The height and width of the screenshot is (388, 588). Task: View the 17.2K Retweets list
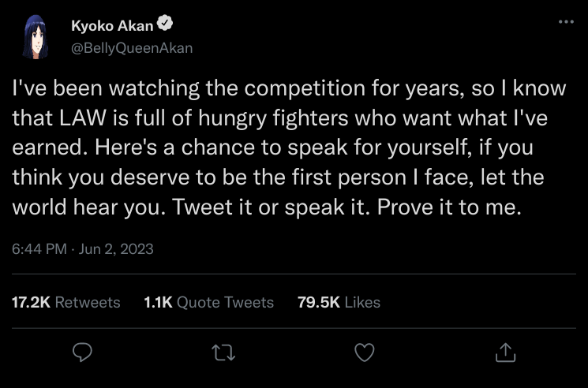point(66,302)
